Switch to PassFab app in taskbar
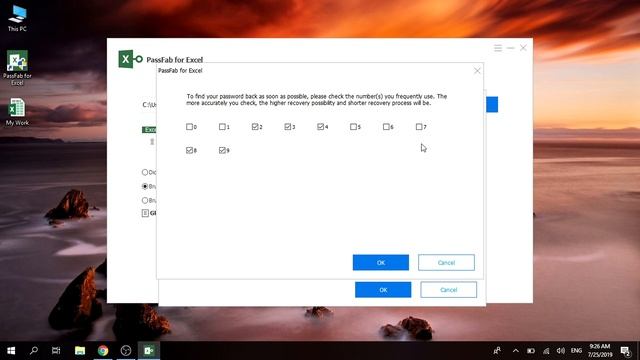This screenshot has width=640, height=360. point(149,351)
